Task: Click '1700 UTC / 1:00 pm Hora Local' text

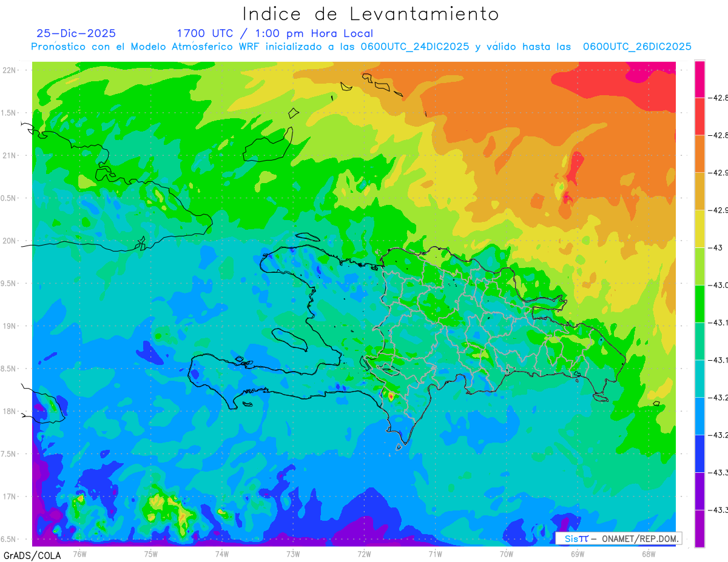Action: coord(275,33)
